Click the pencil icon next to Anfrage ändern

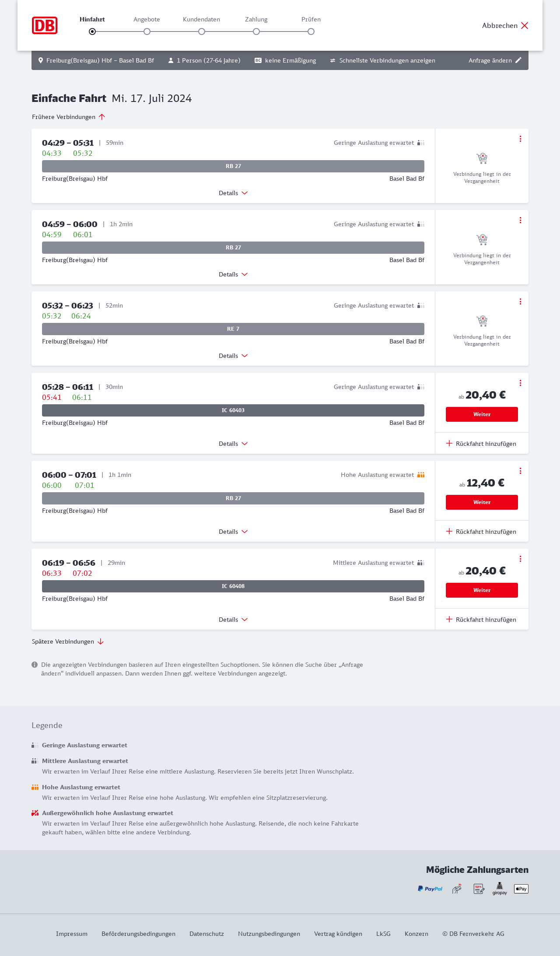pyautogui.click(x=518, y=60)
